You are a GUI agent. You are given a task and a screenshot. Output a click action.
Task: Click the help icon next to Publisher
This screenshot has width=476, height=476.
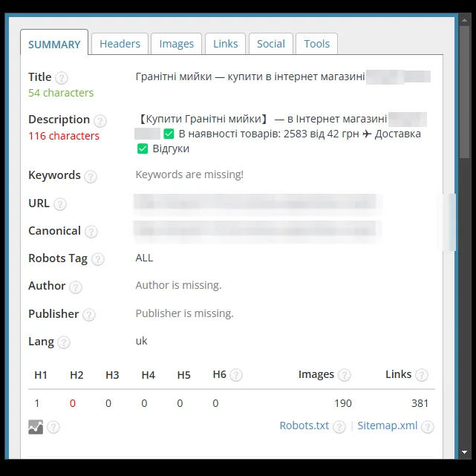(89, 315)
